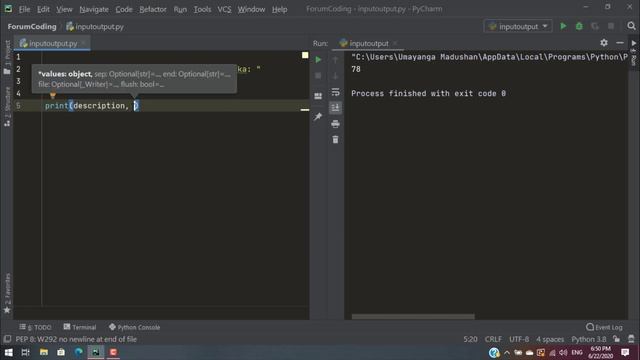Image resolution: width=640 pixels, height=360 pixels.
Task: Toggle scroll to end in Run output
Action: coord(335,108)
